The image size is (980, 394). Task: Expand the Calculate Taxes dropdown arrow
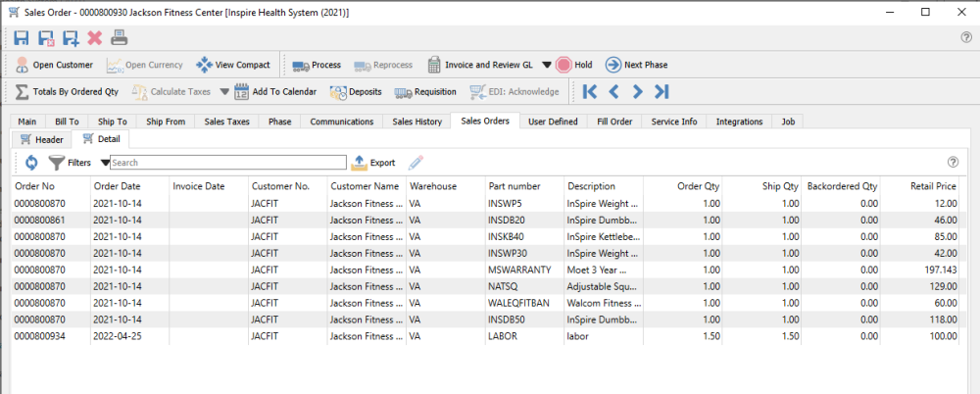(x=223, y=92)
